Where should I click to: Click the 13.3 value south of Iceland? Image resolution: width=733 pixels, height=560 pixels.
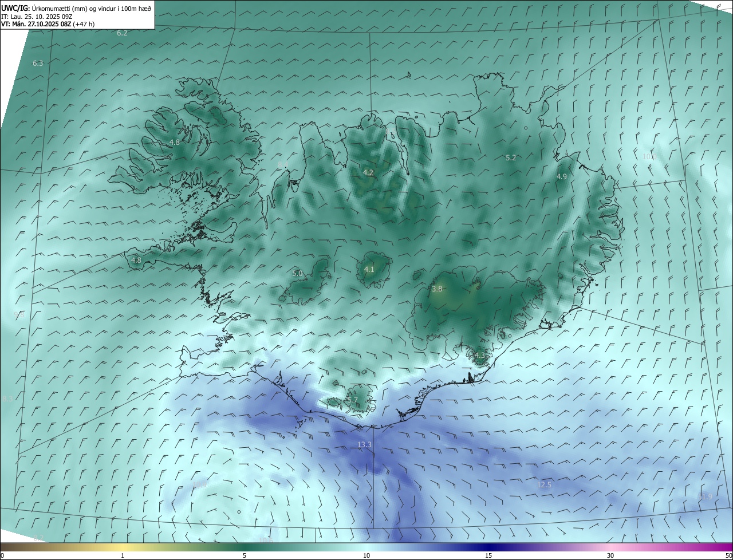click(364, 445)
